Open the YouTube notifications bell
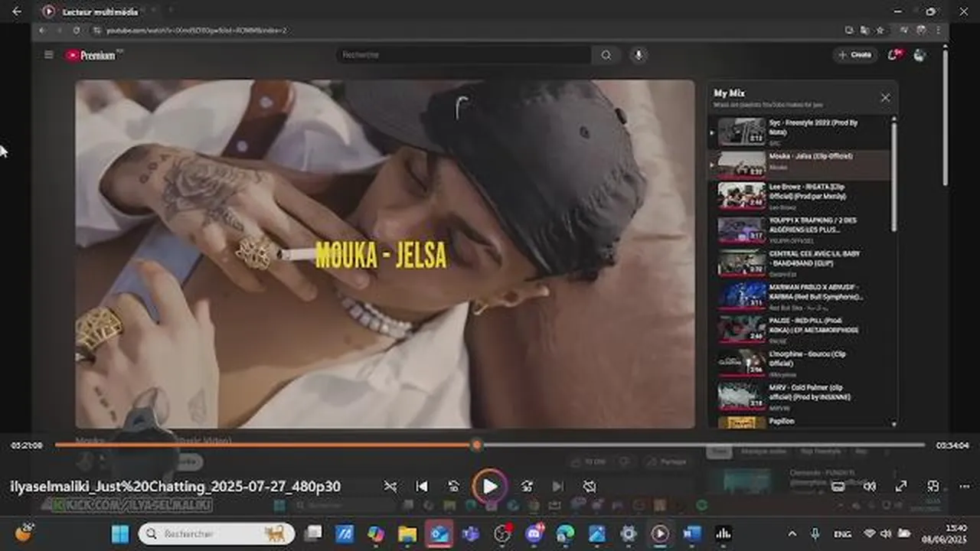980x551 pixels. coord(893,55)
